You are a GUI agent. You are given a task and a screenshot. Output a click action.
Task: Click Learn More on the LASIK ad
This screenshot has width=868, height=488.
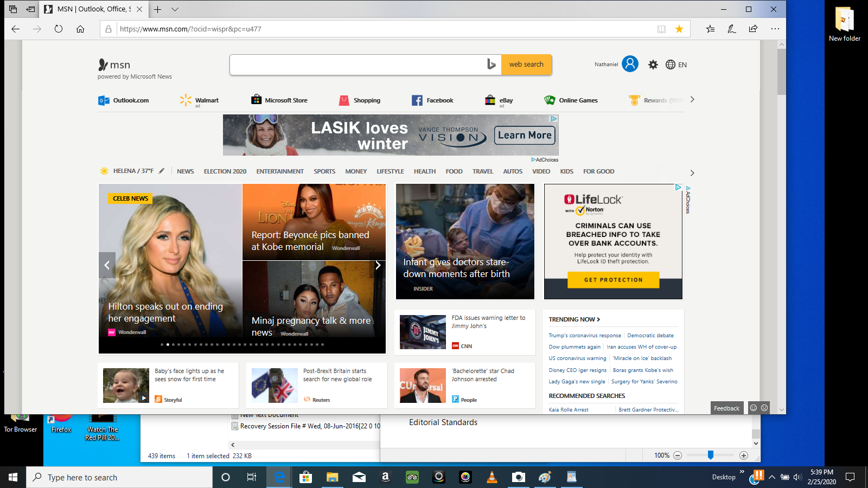click(x=525, y=135)
